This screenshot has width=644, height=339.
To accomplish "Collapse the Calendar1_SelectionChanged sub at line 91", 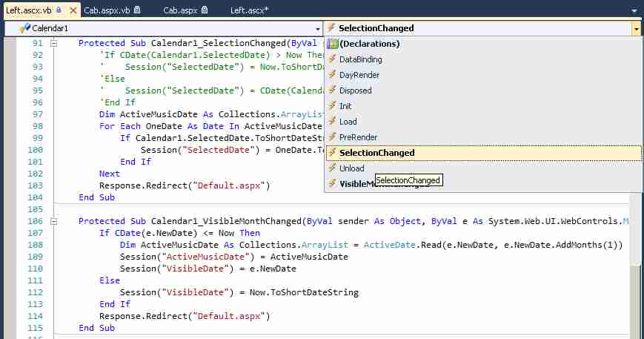I will 54,43.
